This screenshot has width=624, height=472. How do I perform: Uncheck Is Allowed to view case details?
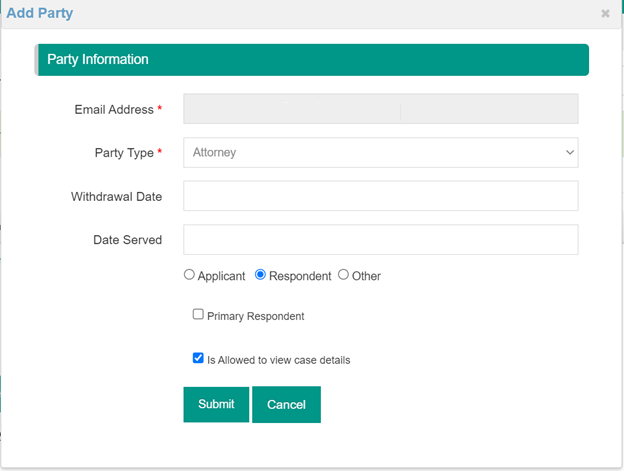[x=198, y=358]
